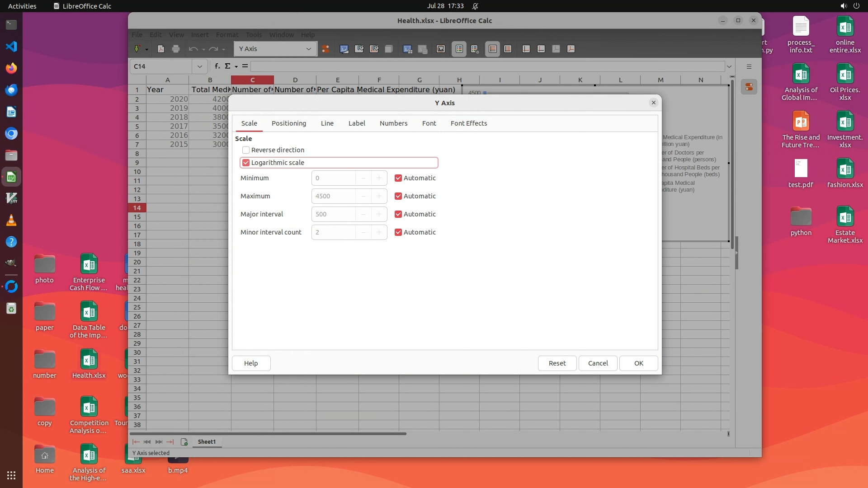Open the sidebar Properties deck icon
The image size is (868, 488).
[749, 87]
